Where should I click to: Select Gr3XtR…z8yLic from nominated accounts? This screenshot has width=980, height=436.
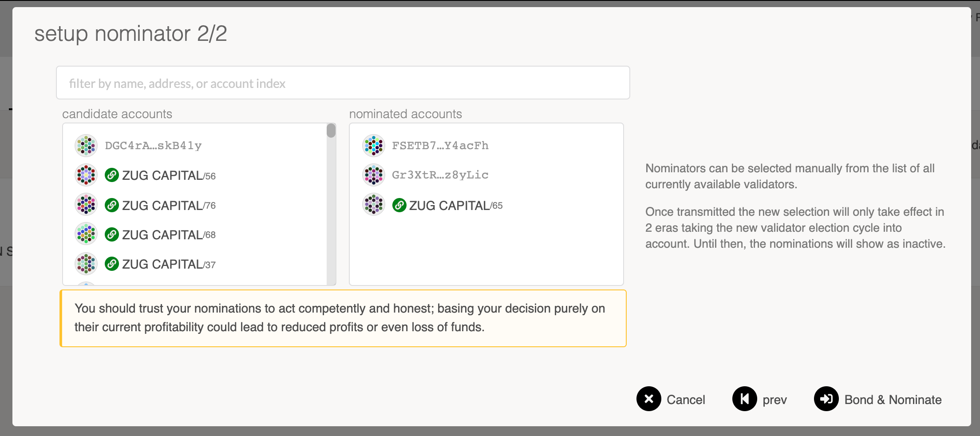tap(440, 175)
